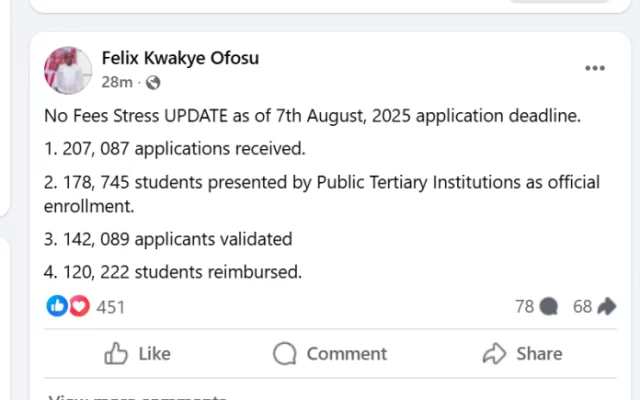Click the 28m post timestamp

(x=116, y=82)
